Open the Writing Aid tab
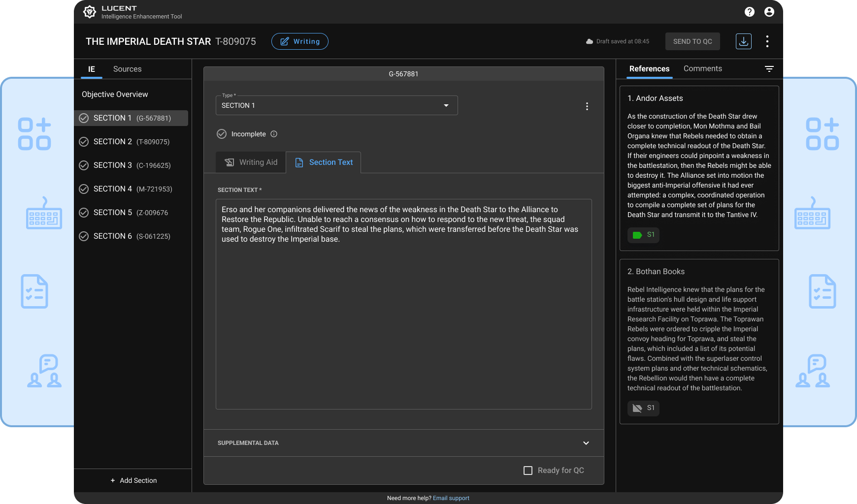The height and width of the screenshot is (504, 857). (251, 162)
